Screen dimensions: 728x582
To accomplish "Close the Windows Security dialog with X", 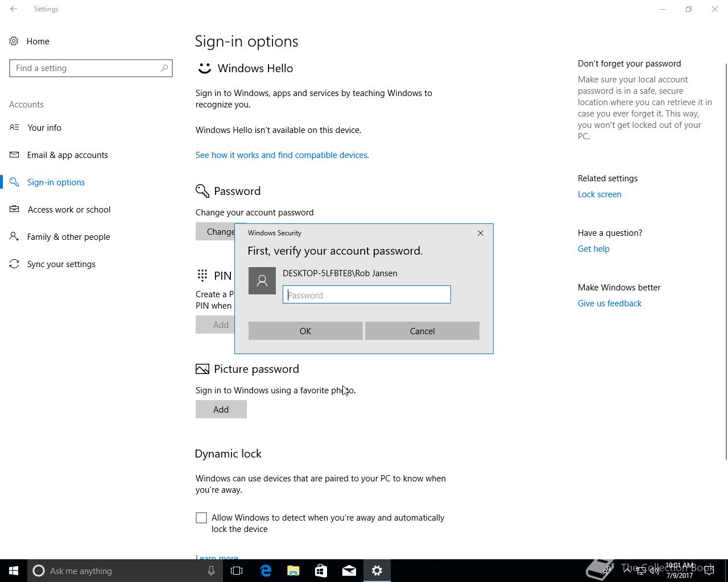I will coord(481,233).
